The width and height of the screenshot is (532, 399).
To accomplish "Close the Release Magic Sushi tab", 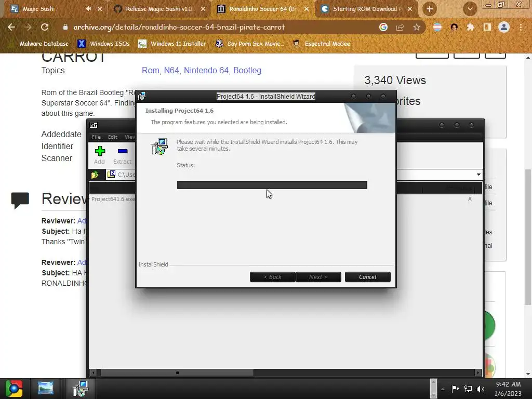I will click(x=203, y=9).
